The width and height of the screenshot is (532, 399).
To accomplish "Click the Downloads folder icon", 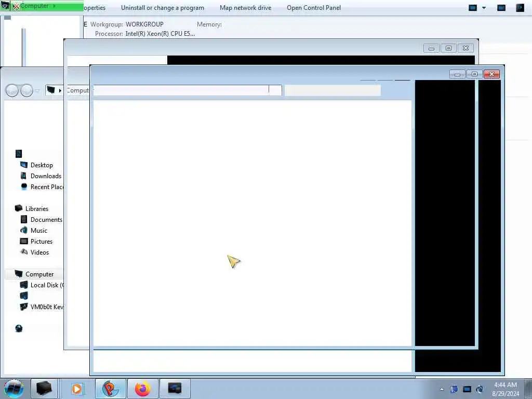I will pos(23,176).
